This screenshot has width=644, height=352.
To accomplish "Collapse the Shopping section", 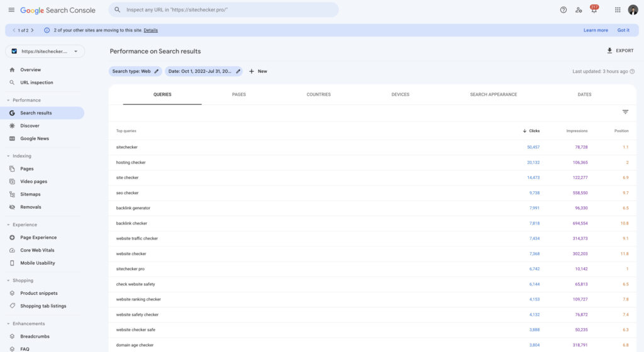I will click(8, 280).
